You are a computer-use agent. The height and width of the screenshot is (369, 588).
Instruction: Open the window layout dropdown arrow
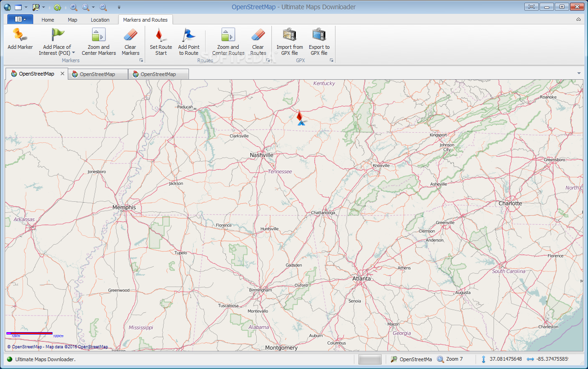(x=26, y=7)
